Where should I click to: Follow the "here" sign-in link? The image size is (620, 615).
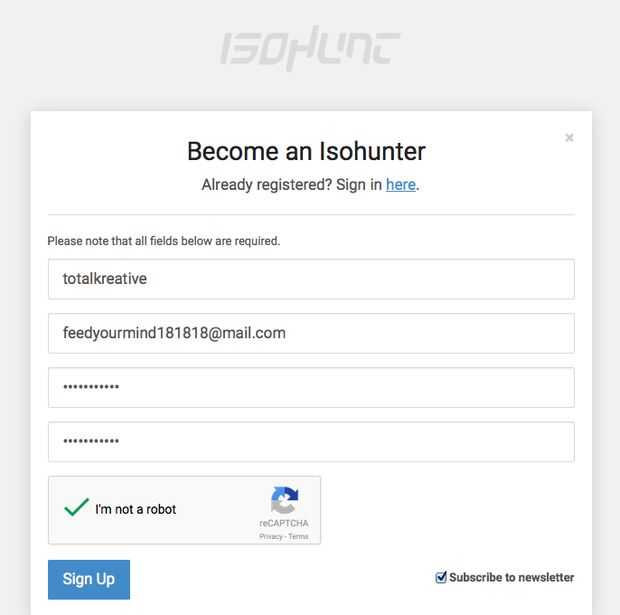tap(400, 184)
